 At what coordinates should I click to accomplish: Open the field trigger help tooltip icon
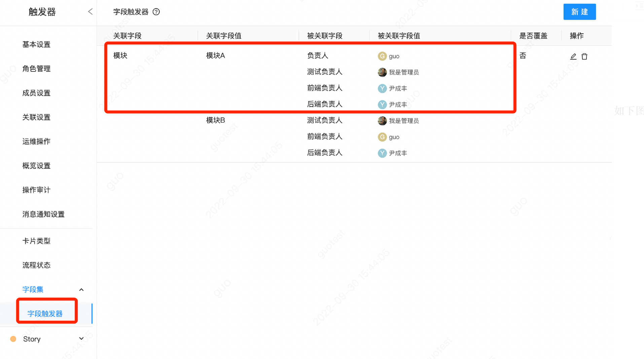pyautogui.click(x=156, y=12)
